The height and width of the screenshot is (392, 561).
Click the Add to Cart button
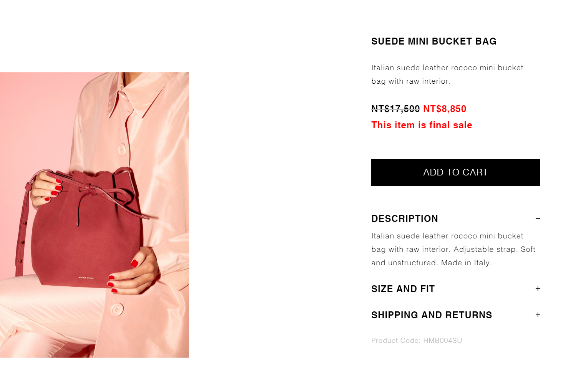[x=455, y=172]
